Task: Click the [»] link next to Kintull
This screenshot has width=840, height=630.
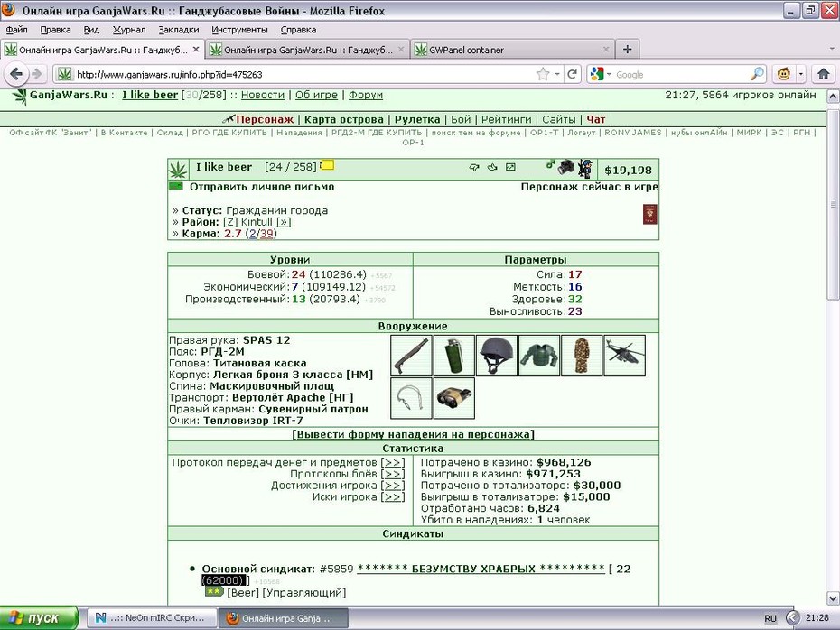Action: pos(284,222)
